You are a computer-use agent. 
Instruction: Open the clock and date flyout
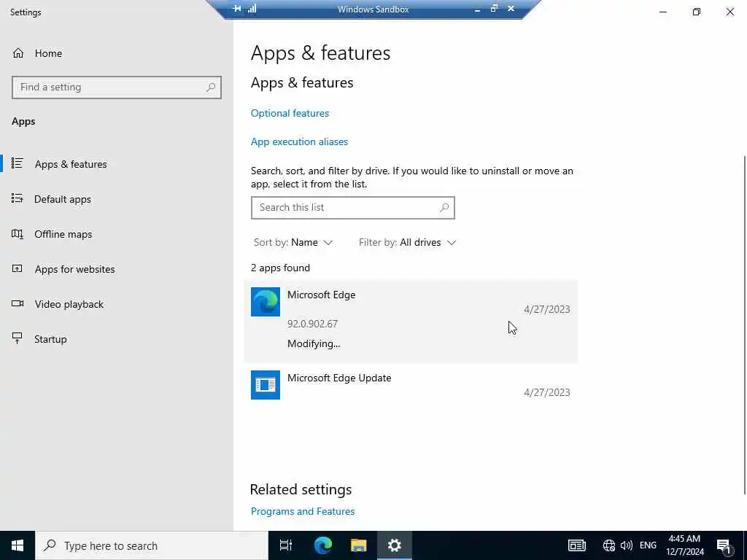pos(684,545)
